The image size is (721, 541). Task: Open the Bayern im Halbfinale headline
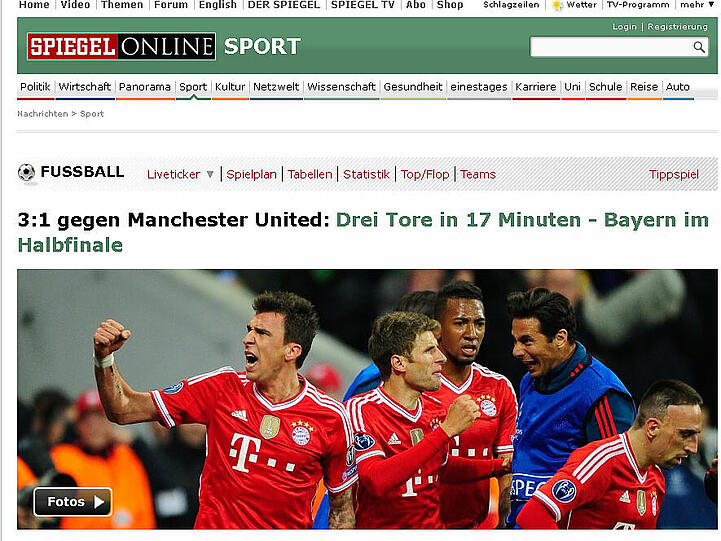[x=363, y=232]
